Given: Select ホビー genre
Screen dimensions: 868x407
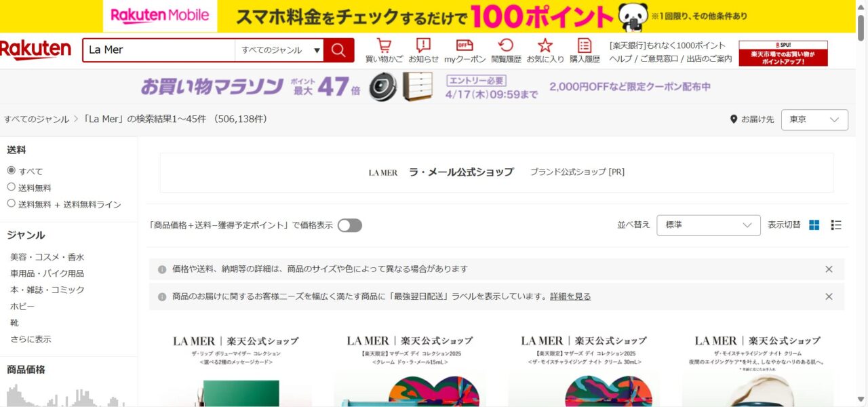Looking at the screenshot, I should pos(22,307).
